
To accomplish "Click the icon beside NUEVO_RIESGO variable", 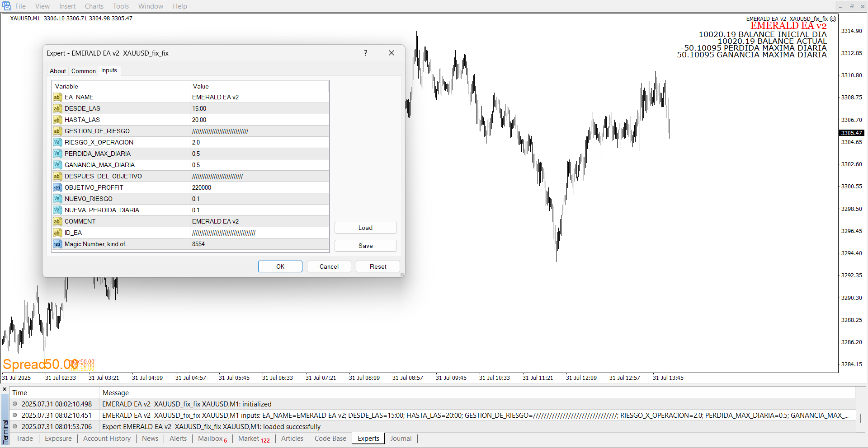I will pyautogui.click(x=57, y=199).
